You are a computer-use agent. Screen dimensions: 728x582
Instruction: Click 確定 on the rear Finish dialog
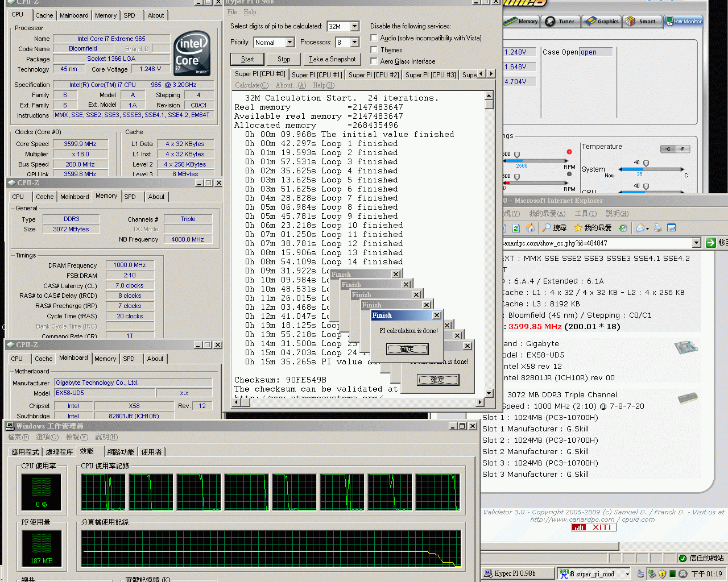(438, 380)
